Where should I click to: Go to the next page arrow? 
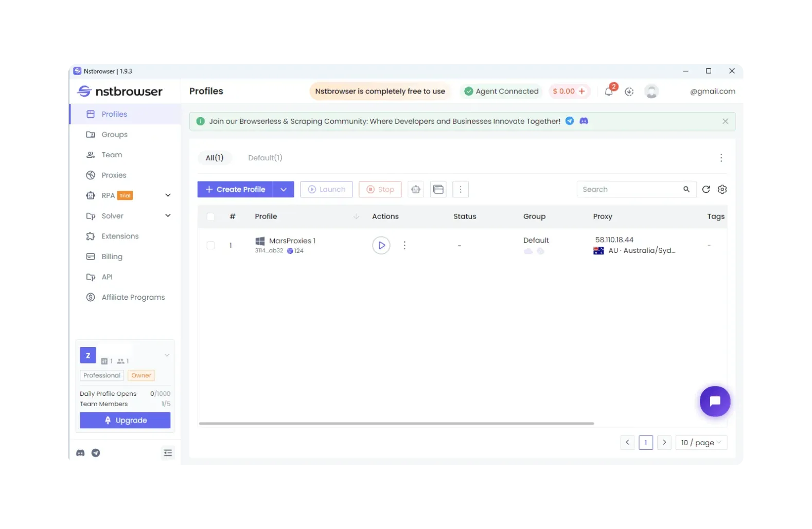tap(664, 443)
